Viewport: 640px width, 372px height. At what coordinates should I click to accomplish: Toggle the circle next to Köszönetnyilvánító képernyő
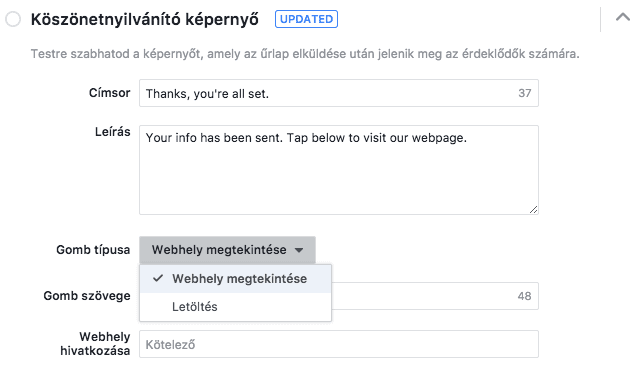(x=13, y=19)
